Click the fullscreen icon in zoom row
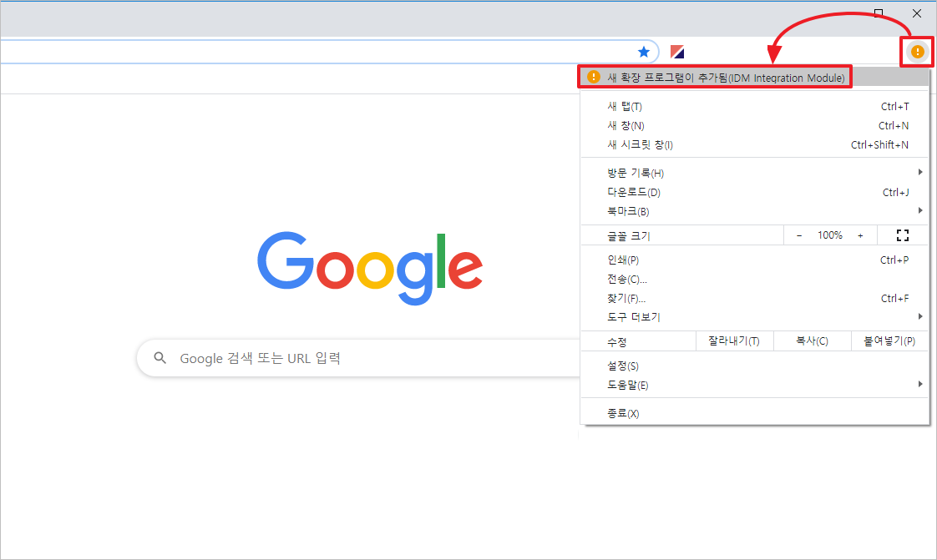This screenshot has height=560, width=937. pos(902,235)
